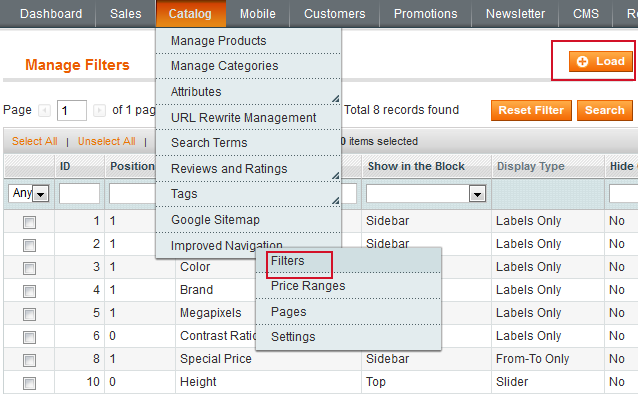Open Manage Categories from Catalog menu

tap(225, 66)
